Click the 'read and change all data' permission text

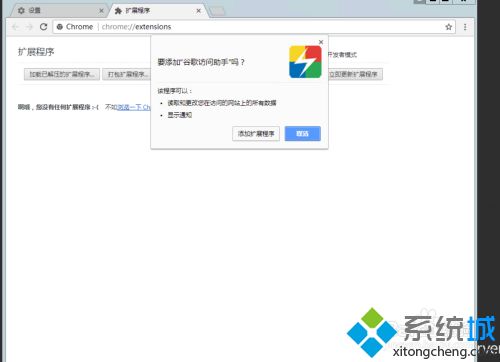pos(222,103)
